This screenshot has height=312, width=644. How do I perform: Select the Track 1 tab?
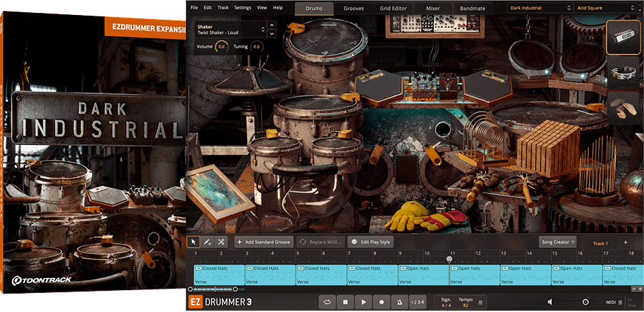(x=600, y=243)
